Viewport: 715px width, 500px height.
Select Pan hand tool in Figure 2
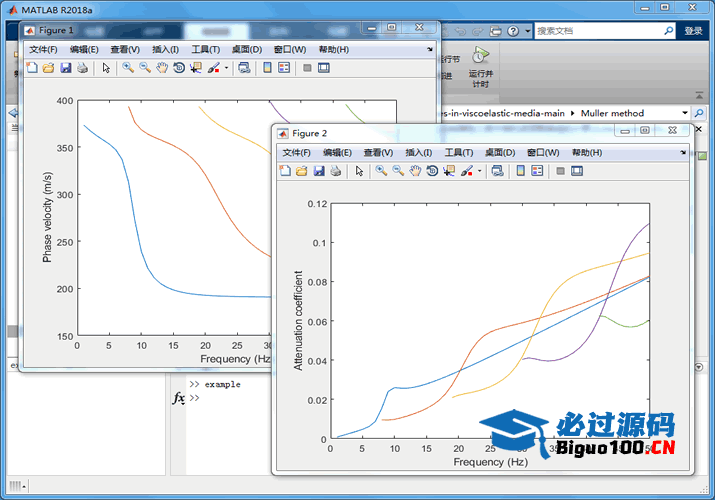click(415, 171)
